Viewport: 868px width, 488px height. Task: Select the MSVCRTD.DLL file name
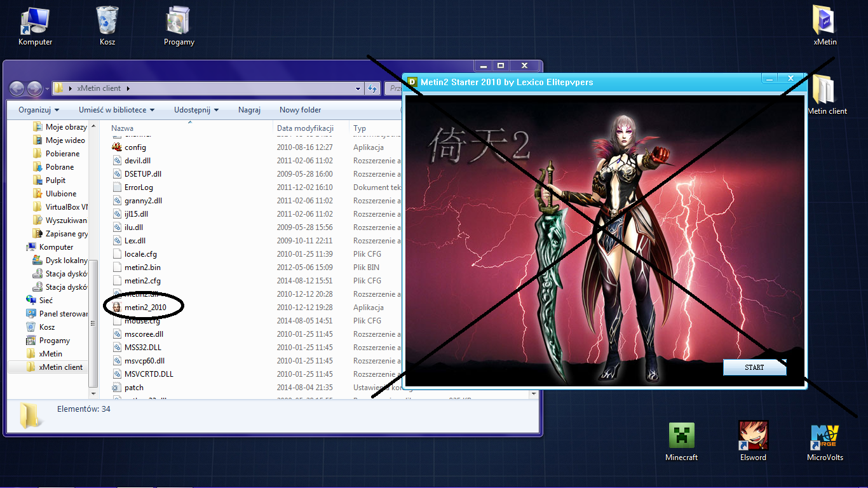coord(149,374)
